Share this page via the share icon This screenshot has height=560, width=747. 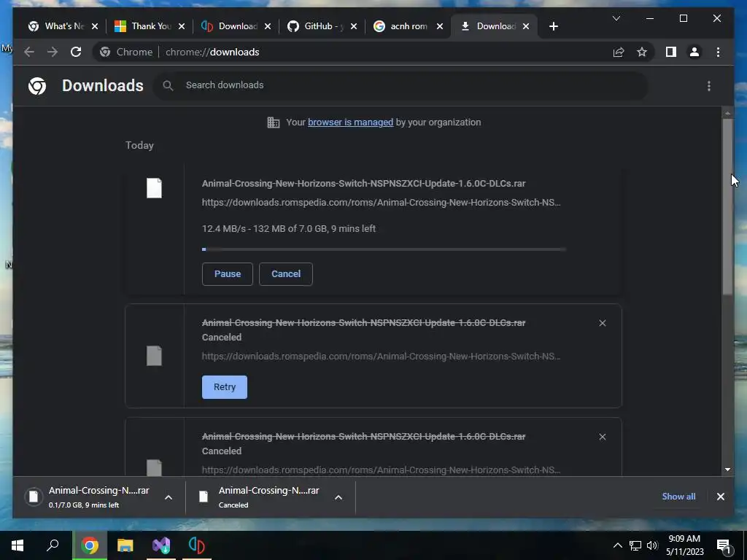[x=619, y=52]
